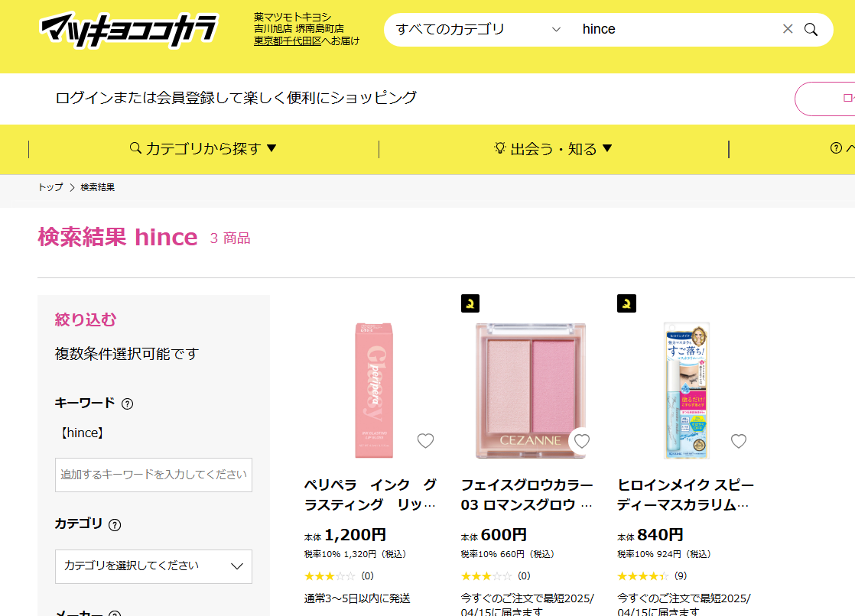The height and width of the screenshot is (616, 855).
Task: Click the pink login button at right edge
Action: point(825,99)
